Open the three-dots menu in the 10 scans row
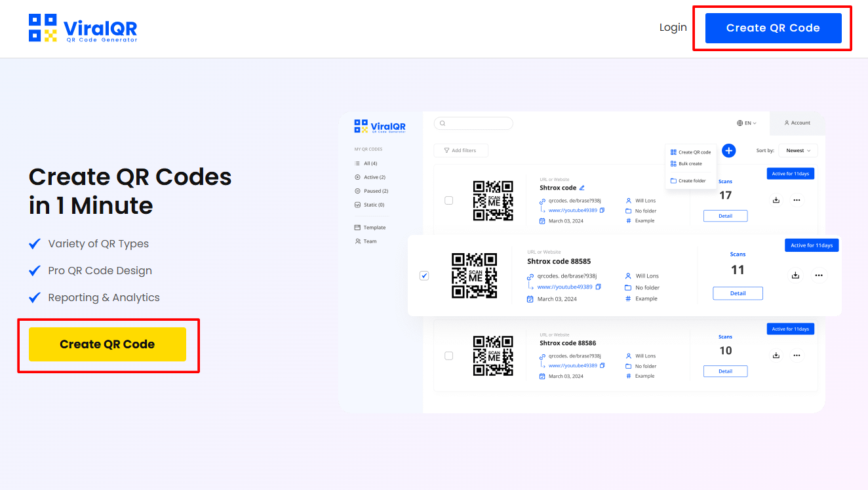Screen dimensions: 868x490 coord(797,356)
